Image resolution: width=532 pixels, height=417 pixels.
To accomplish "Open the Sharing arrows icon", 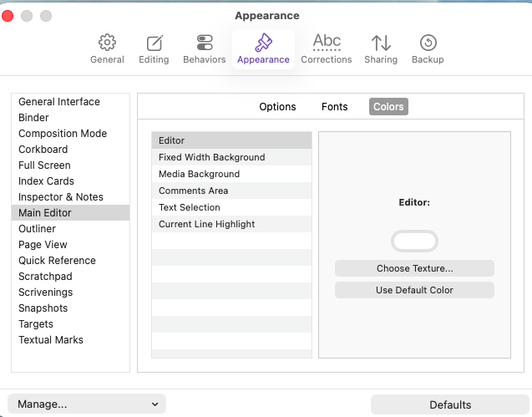I will click(381, 43).
